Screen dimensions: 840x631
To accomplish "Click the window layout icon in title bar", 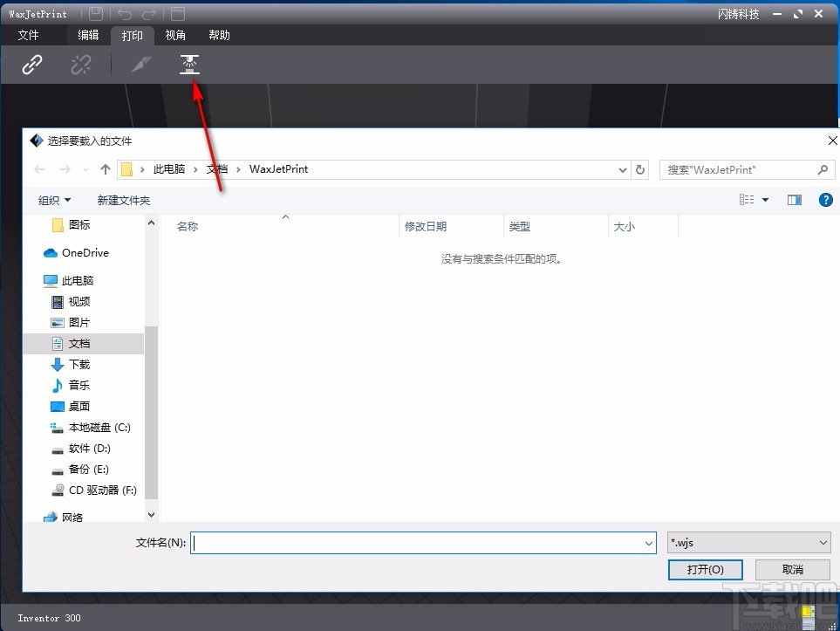I will [x=178, y=13].
